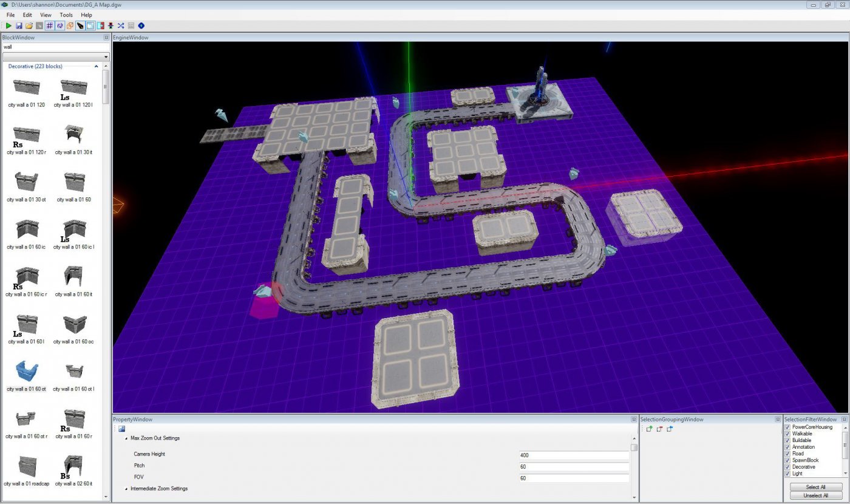Collapse the Max Zoom Out Settings section
The height and width of the screenshot is (504, 850).
[127, 438]
